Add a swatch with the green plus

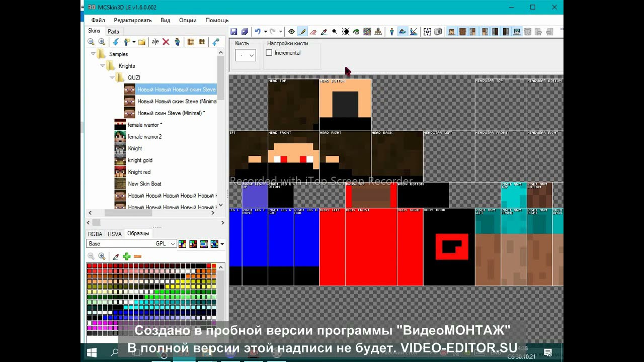click(127, 256)
